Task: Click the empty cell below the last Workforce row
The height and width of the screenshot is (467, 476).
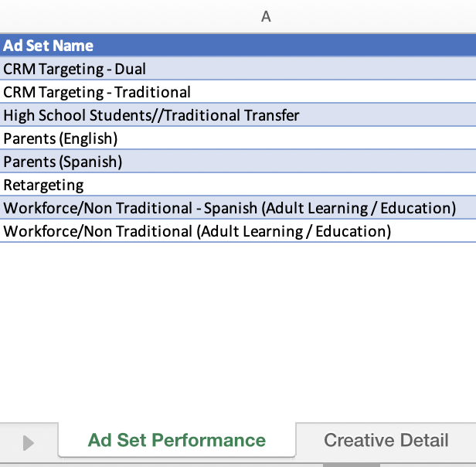Action: tap(238, 254)
